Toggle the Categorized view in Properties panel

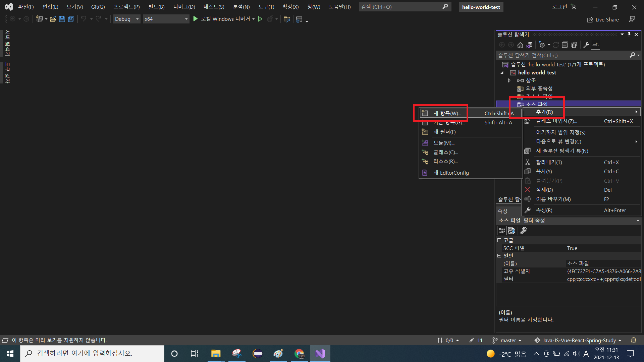502,231
